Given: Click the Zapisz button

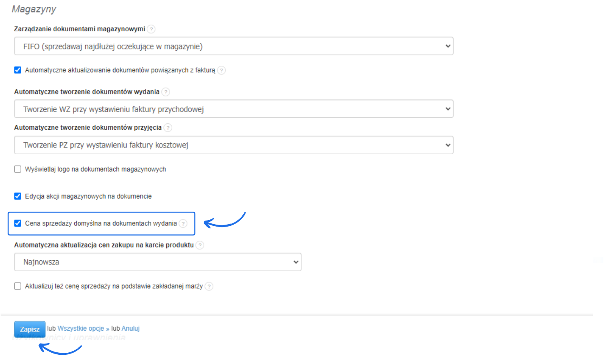Looking at the screenshot, I should tap(30, 329).
